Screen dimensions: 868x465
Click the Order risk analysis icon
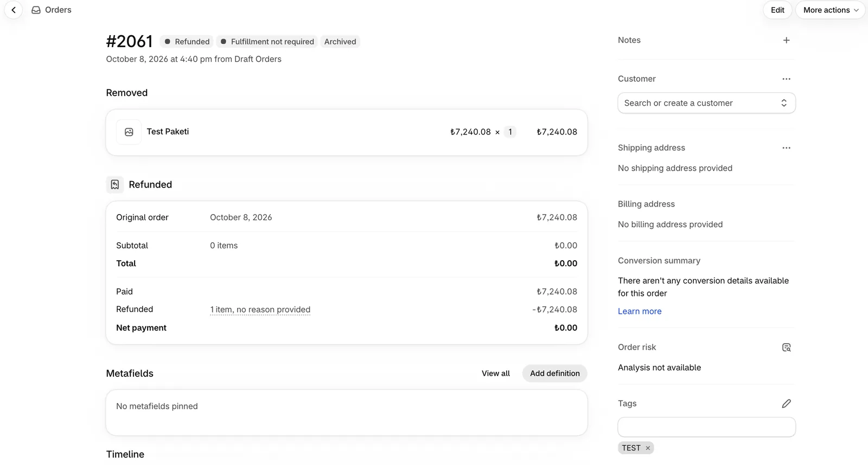pos(786,347)
